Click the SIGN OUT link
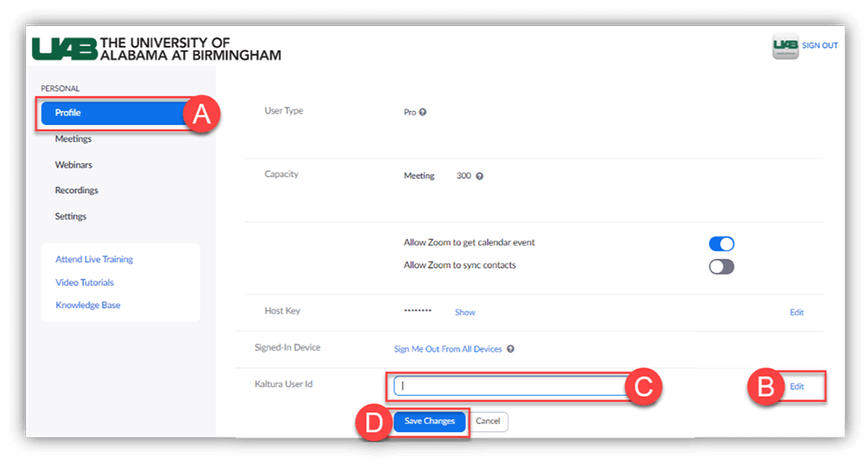 click(x=819, y=46)
